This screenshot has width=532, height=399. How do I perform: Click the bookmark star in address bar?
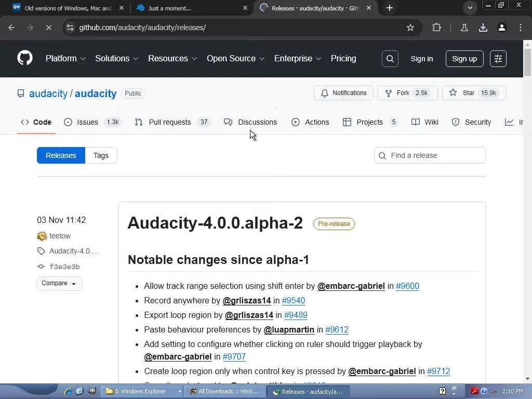coord(410,28)
